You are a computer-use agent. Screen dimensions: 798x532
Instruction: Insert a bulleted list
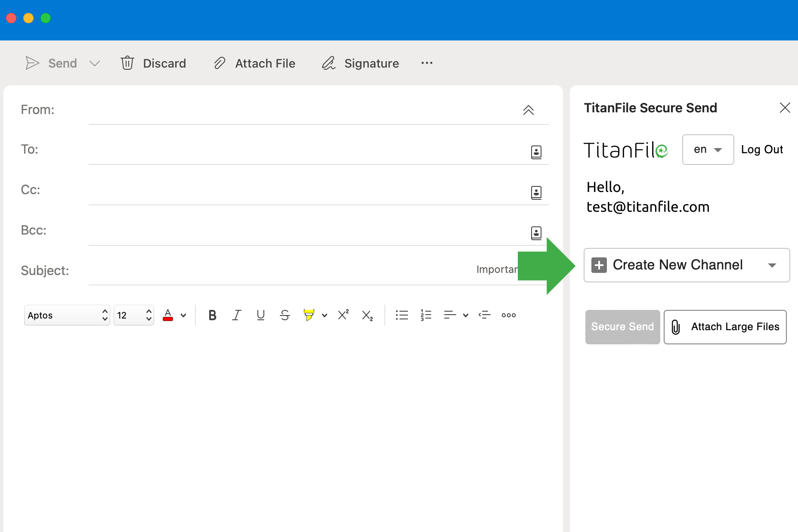click(x=402, y=315)
